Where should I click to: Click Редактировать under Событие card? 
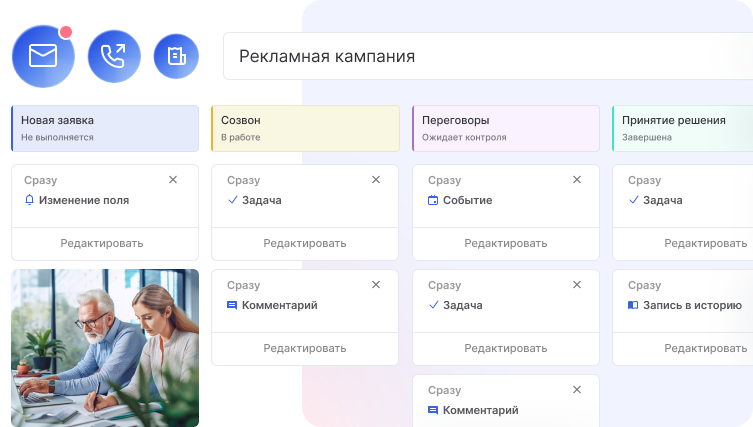point(506,243)
